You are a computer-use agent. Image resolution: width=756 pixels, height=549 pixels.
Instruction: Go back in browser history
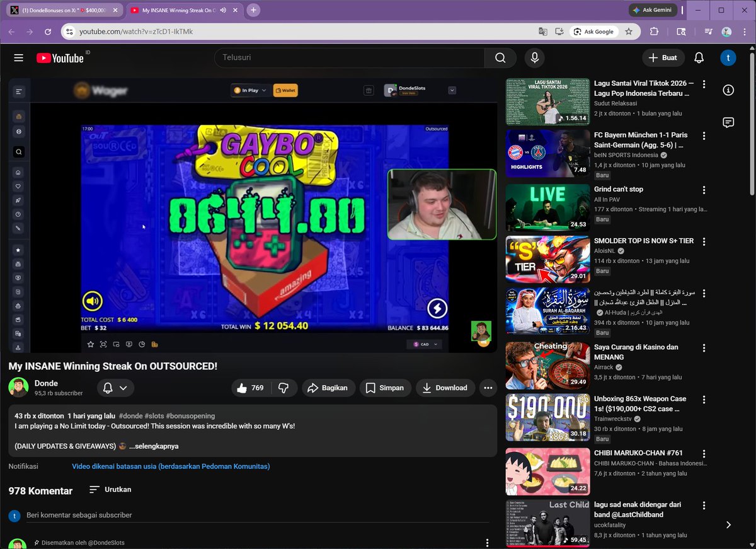point(12,32)
